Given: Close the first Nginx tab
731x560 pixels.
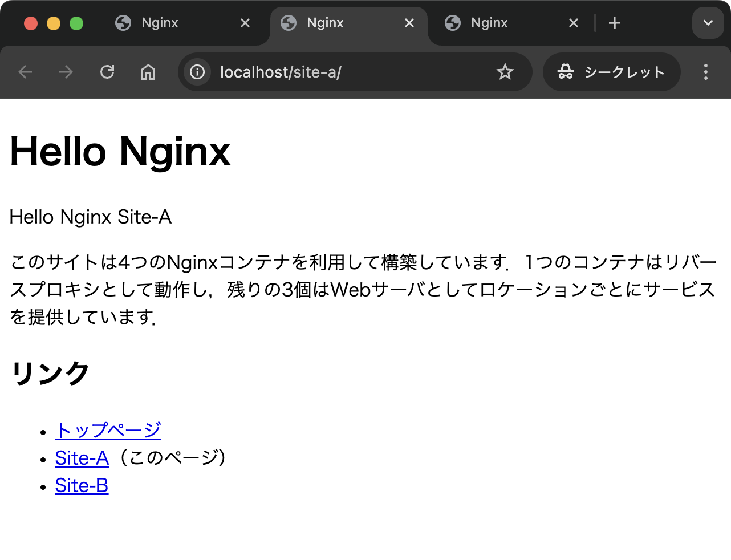Looking at the screenshot, I should pos(245,23).
